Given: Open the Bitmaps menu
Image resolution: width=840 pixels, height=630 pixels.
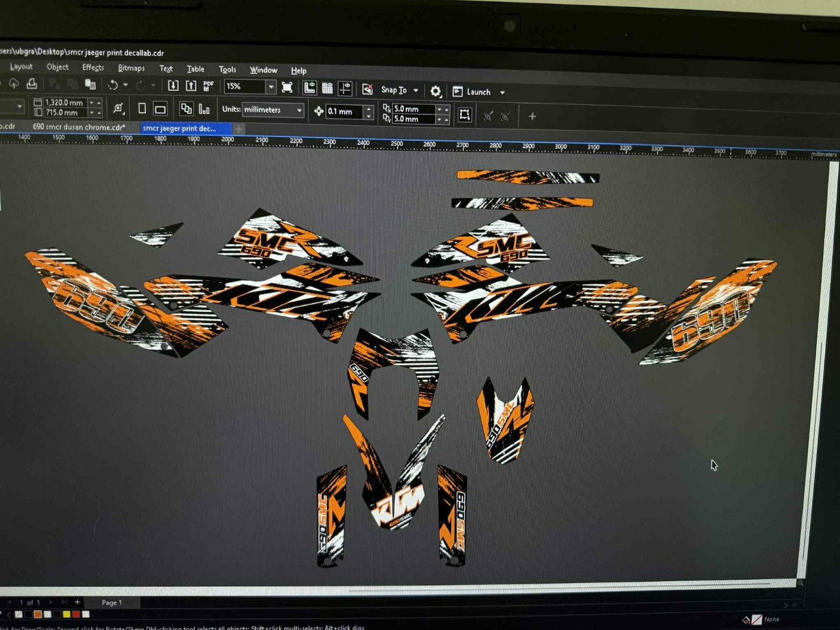Looking at the screenshot, I should click(131, 68).
